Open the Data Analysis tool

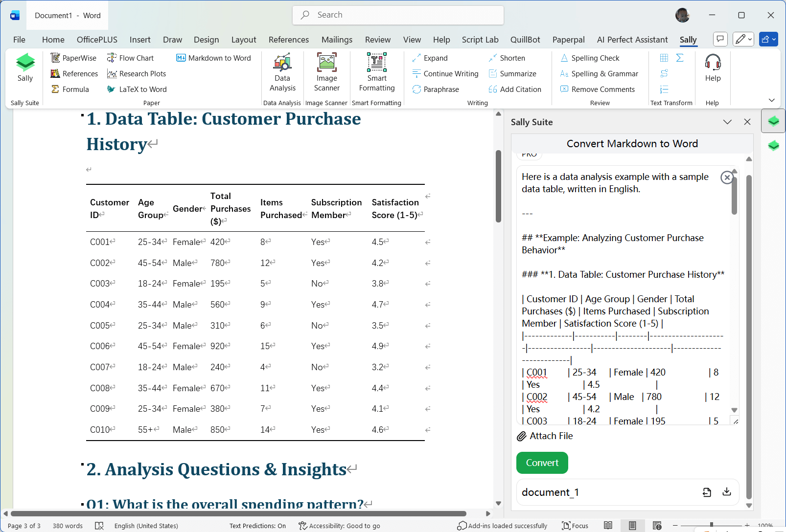point(282,72)
